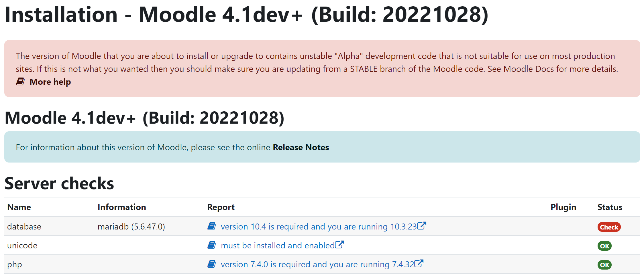Click external link icon after 10.3.23
Screen dimensions: 644x277
coord(422,226)
